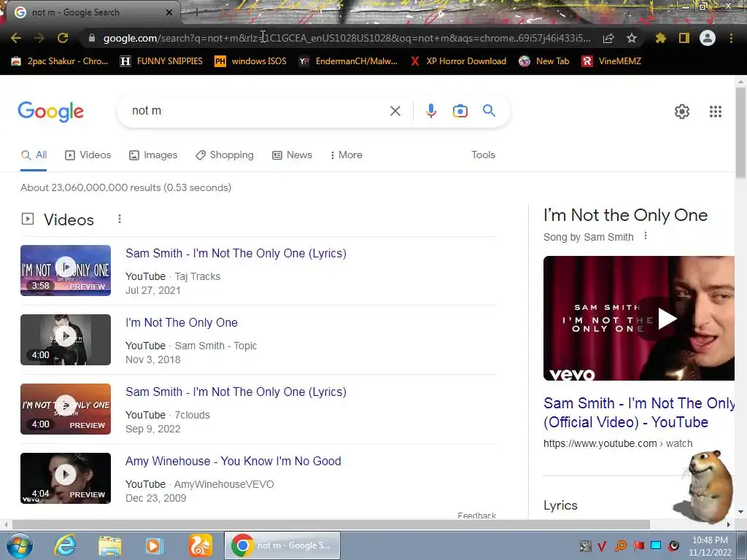Open Google quick settings gear
Viewport: 747px width, 560px height.
[682, 112]
